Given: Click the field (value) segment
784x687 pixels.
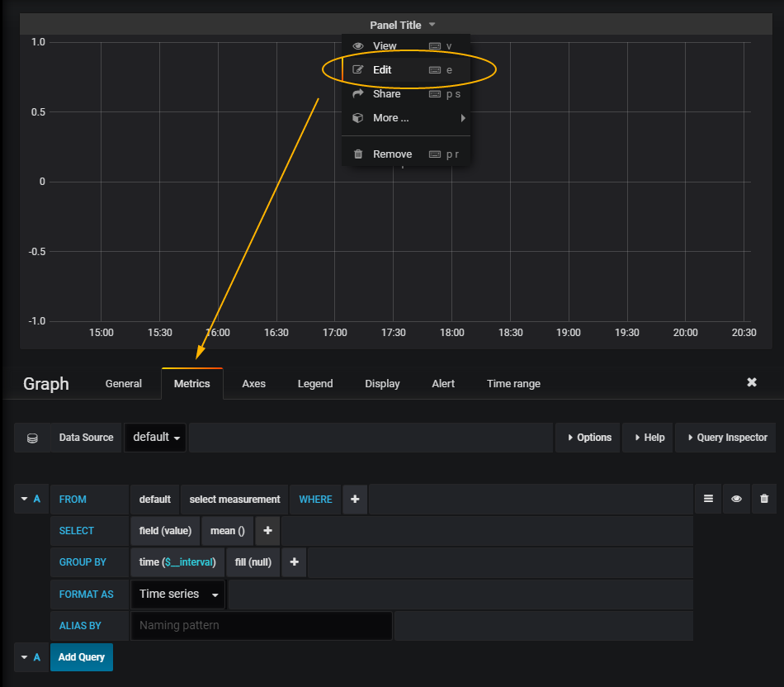Looking at the screenshot, I should (x=166, y=531).
